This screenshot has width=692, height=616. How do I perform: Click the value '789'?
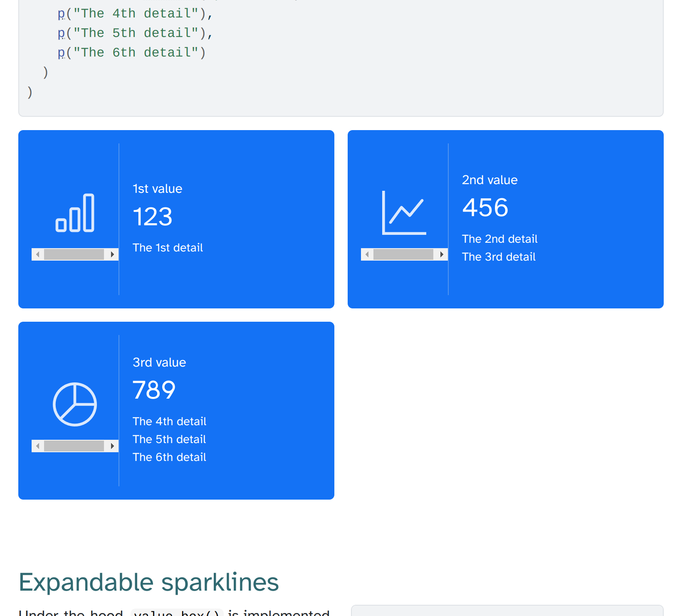click(154, 390)
